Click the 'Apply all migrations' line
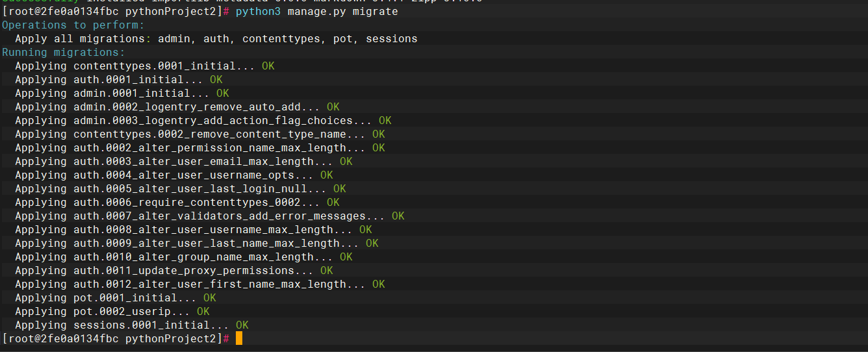This screenshot has height=352, width=868. tap(216, 38)
